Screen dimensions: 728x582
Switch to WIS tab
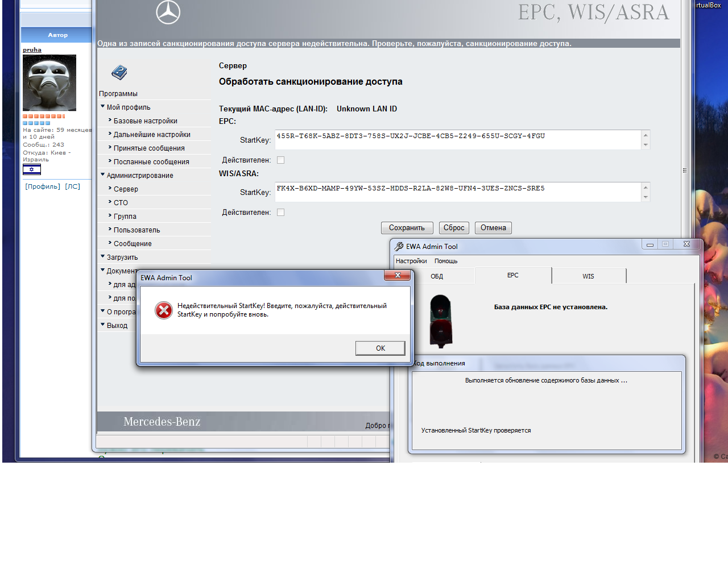click(589, 276)
